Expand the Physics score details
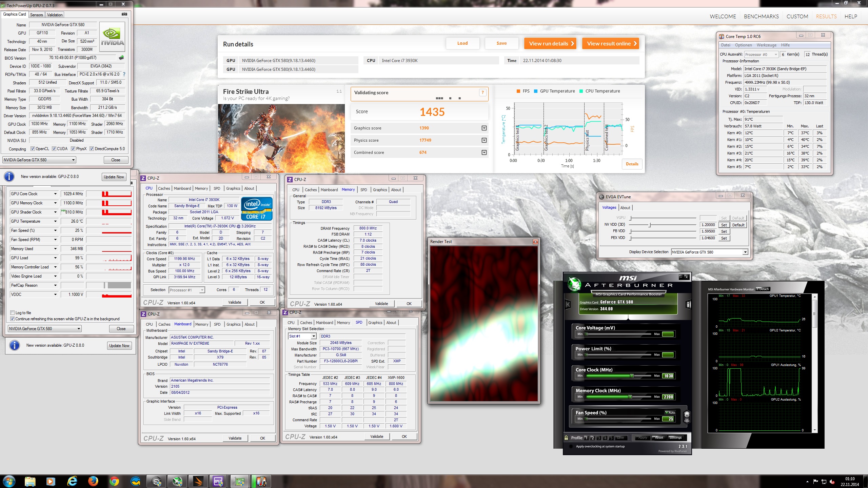The image size is (868, 488). coord(484,140)
